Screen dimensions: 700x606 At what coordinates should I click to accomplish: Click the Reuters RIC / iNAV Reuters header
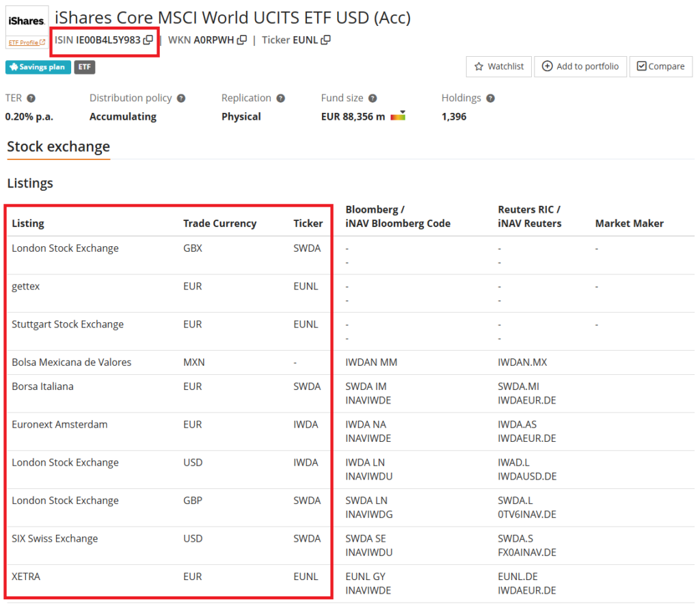pos(530,217)
